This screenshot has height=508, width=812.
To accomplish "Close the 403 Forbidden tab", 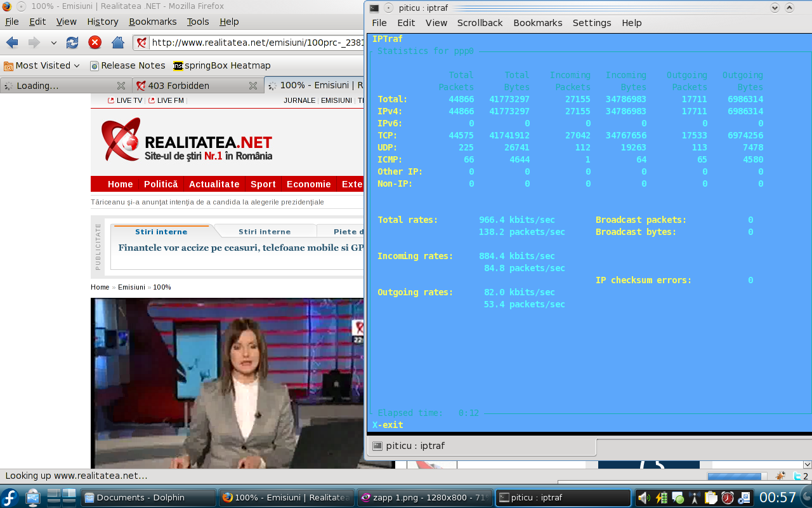I will (252, 86).
